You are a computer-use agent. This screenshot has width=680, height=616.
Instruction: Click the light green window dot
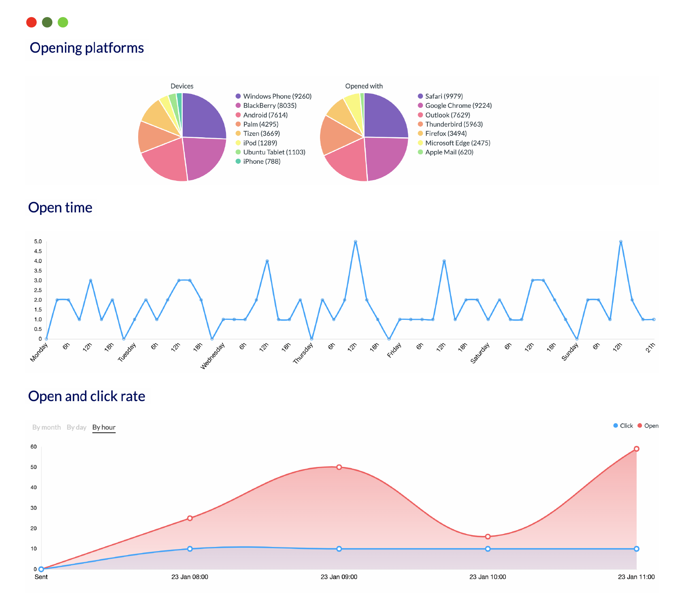coord(63,22)
